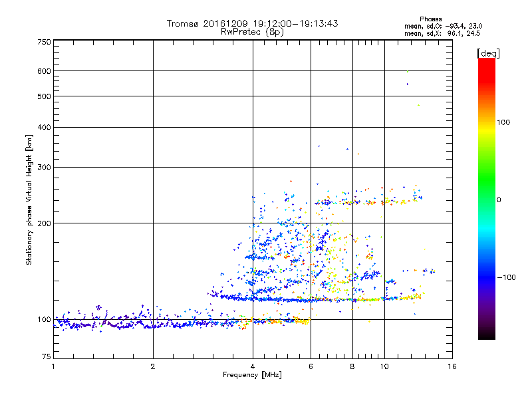
Task: Click y-axis tick label '300'
Action: pos(44,167)
